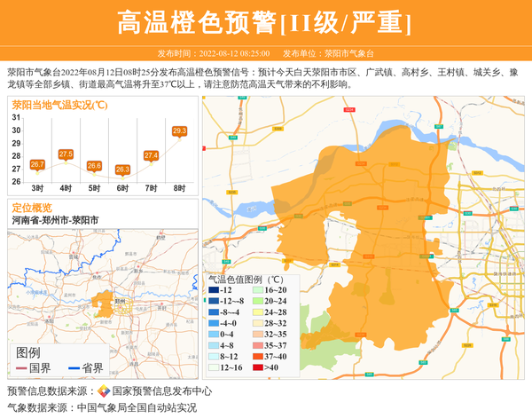Click the 河南省-郑州市-荥阳市 location text

pyautogui.click(x=55, y=219)
